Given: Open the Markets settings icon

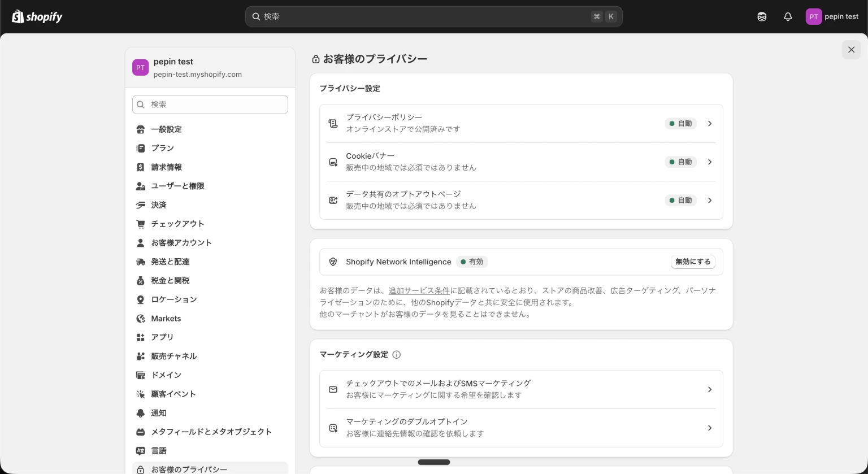Looking at the screenshot, I should pos(141,319).
